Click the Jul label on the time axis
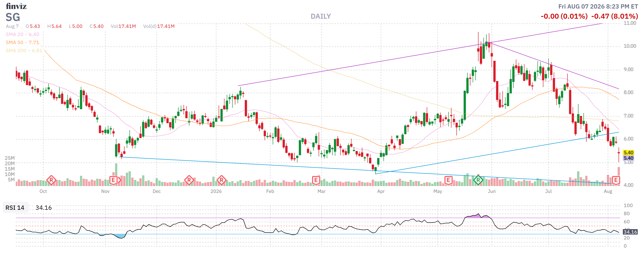Image resolution: width=644 pixels, height=253 pixels. [548, 192]
